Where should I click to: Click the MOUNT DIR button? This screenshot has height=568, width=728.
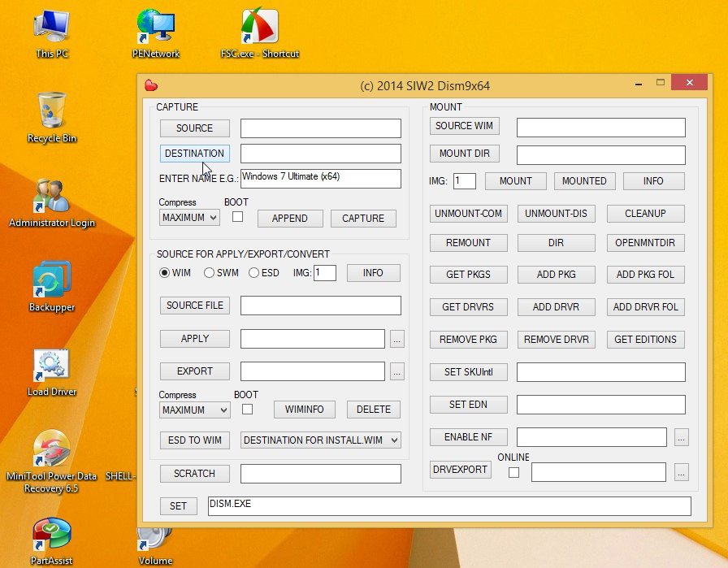pos(464,154)
